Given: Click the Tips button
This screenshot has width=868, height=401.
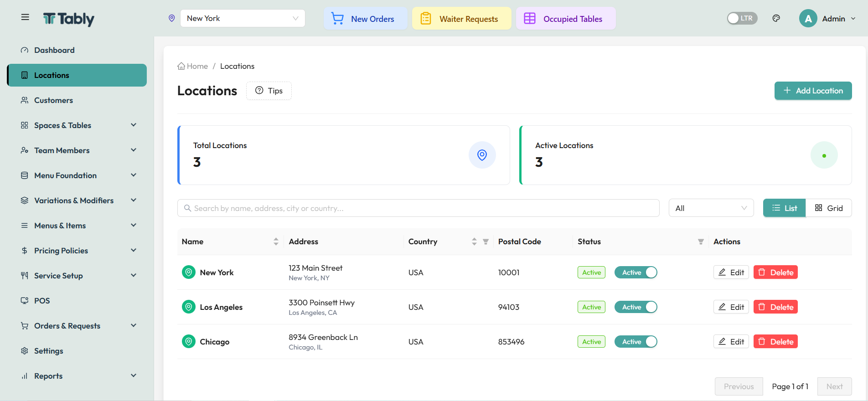Looking at the screenshot, I should (269, 91).
